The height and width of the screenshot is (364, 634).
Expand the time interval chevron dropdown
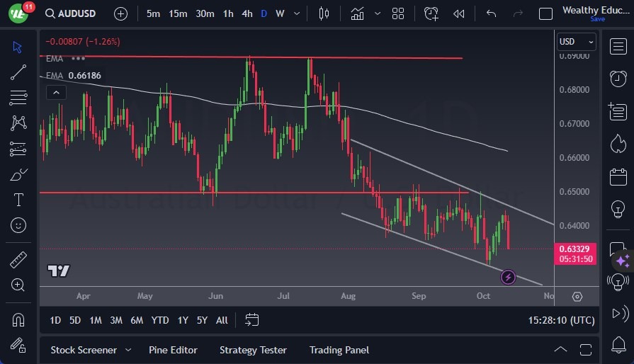[296, 13]
